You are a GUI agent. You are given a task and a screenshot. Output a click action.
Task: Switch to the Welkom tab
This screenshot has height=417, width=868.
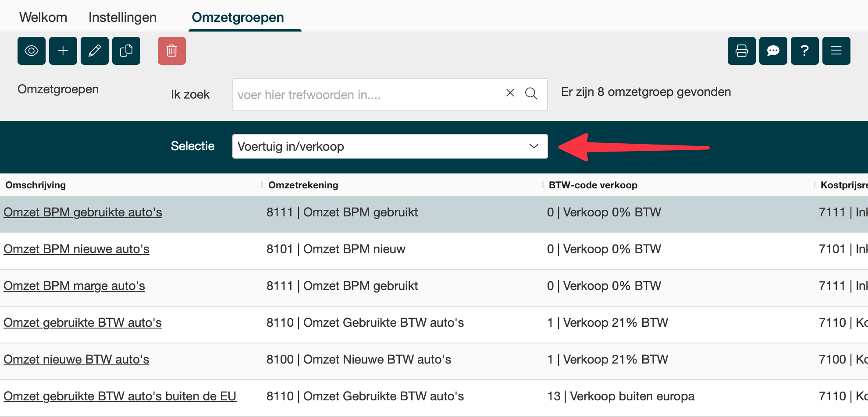point(43,17)
